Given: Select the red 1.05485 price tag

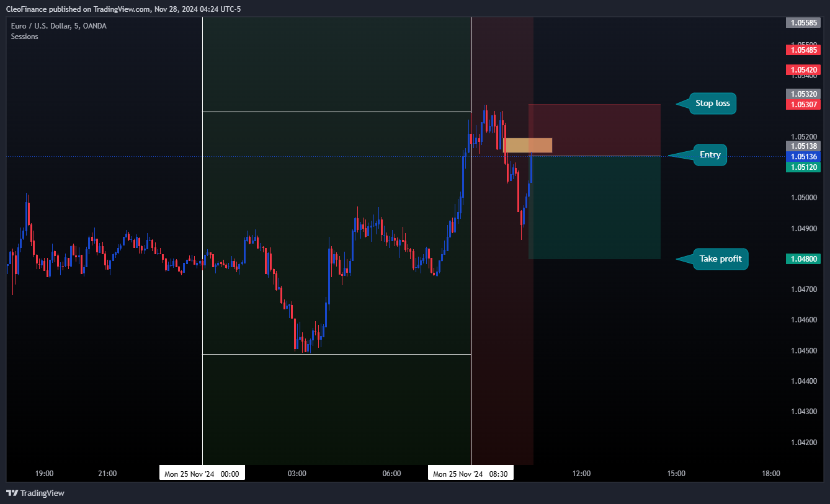Looking at the screenshot, I should (x=803, y=50).
